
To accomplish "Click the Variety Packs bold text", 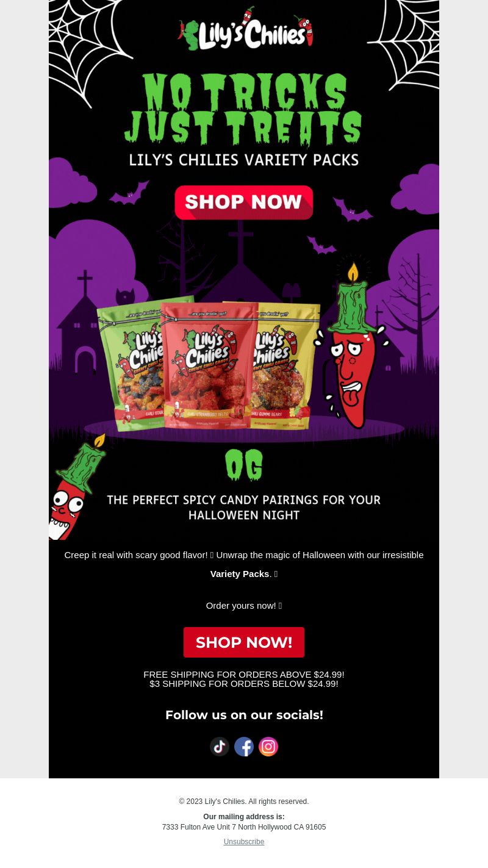I will tap(240, 574).
